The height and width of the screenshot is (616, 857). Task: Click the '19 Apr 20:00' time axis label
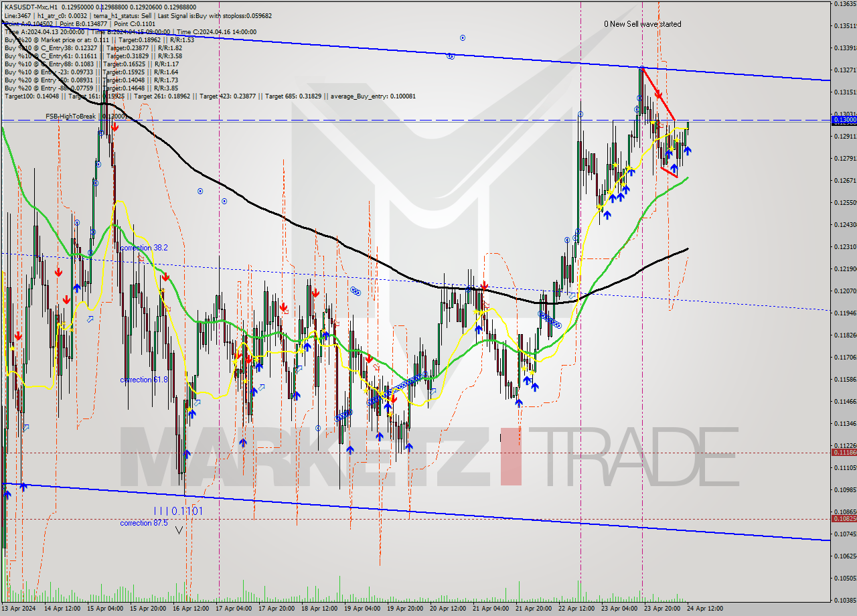coord(405,609)
